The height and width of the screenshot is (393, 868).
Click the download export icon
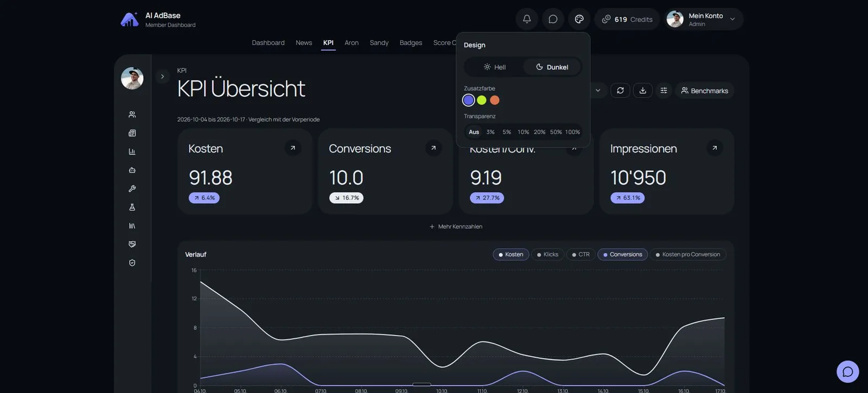(x=643, y=91)
